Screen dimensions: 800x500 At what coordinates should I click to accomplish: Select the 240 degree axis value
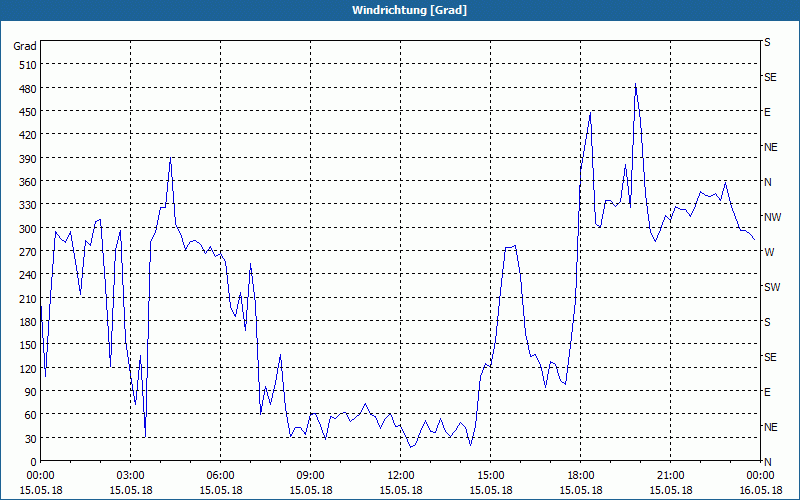point(28,276)
